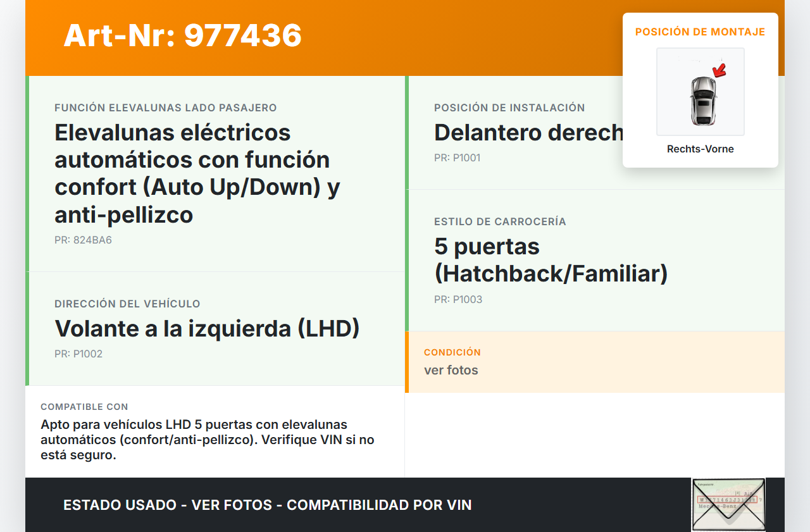This screenshot has width=810, height=532.
Task: Click the 5 puertas (Hatchback/Familiar) value
Action: [551, 260]
